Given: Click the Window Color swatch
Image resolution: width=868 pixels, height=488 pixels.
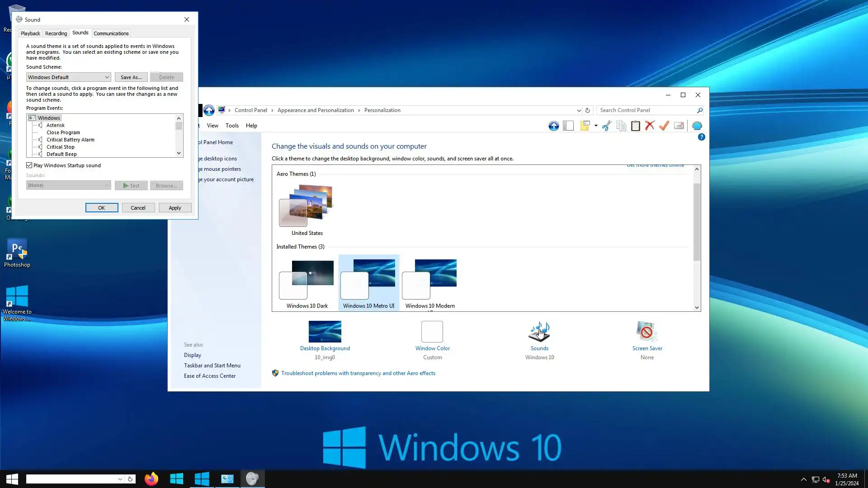Looking at the screenshot, I should (432, 332).
